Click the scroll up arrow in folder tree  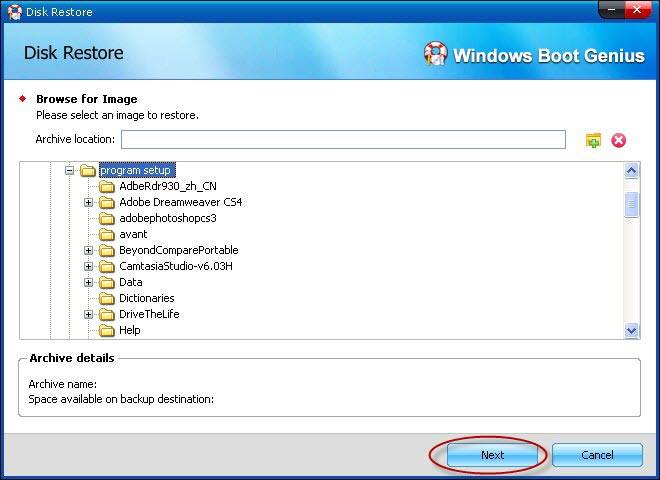pyautogui.click(x=631, y=171)
